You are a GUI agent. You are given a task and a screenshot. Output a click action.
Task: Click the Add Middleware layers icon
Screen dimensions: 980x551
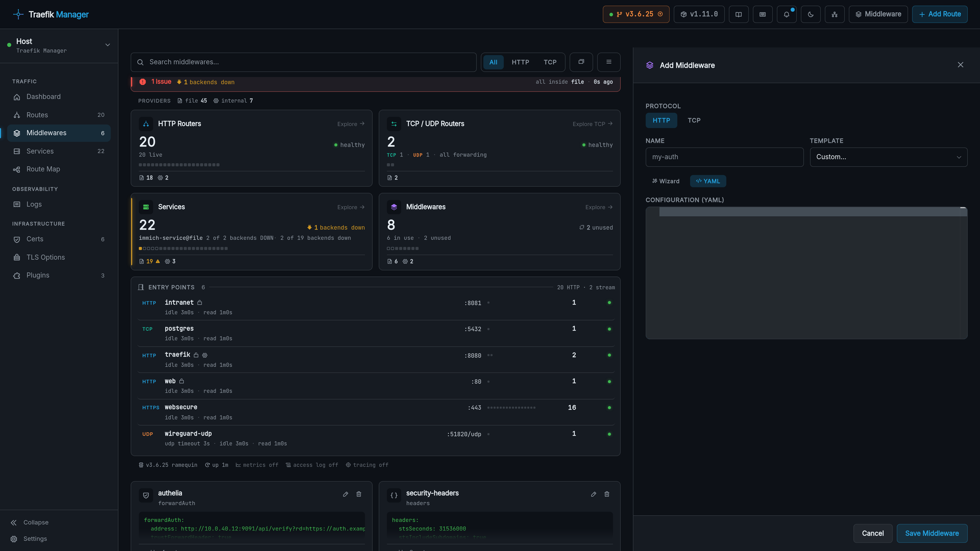click(x=650, y=65)
